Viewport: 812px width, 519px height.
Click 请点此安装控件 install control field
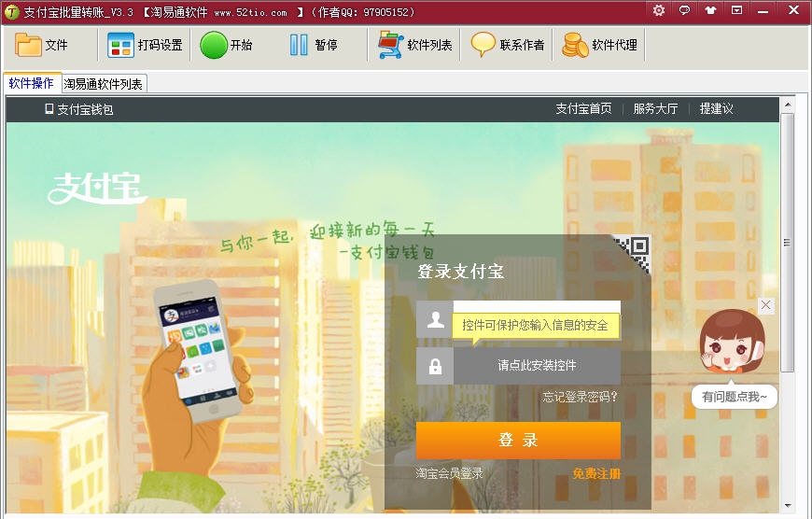tap(537, 366)
